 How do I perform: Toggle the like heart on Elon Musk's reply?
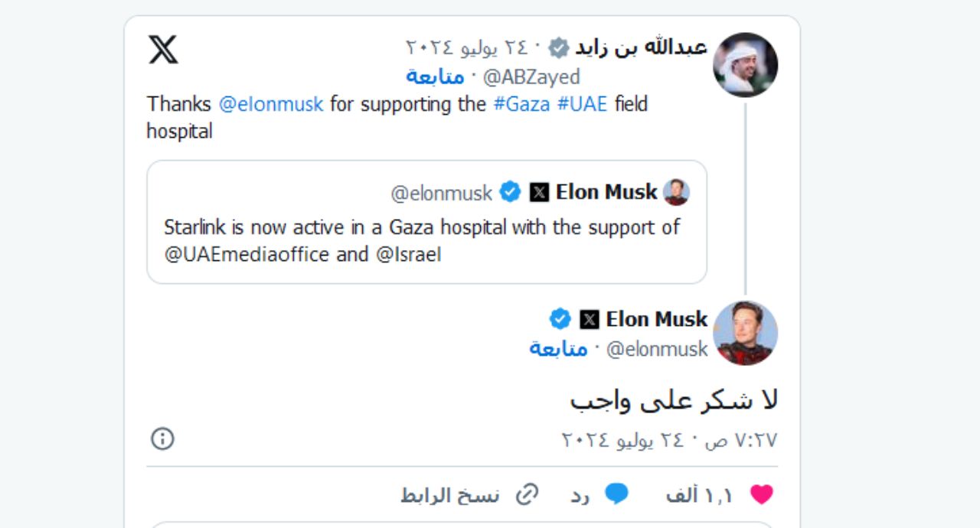coord(760,494)
